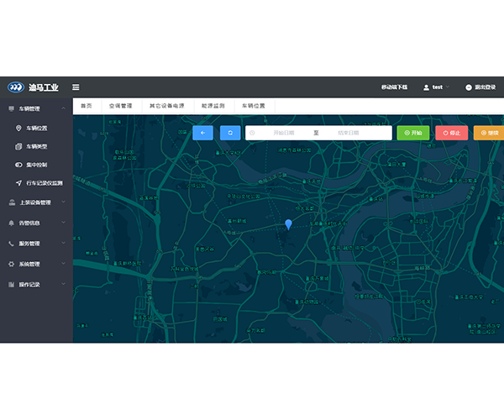The width and height of the screenshot is (504, 420).
Task: Open 车辆位置 in the sidebar
Action: (x=36, y=129)
